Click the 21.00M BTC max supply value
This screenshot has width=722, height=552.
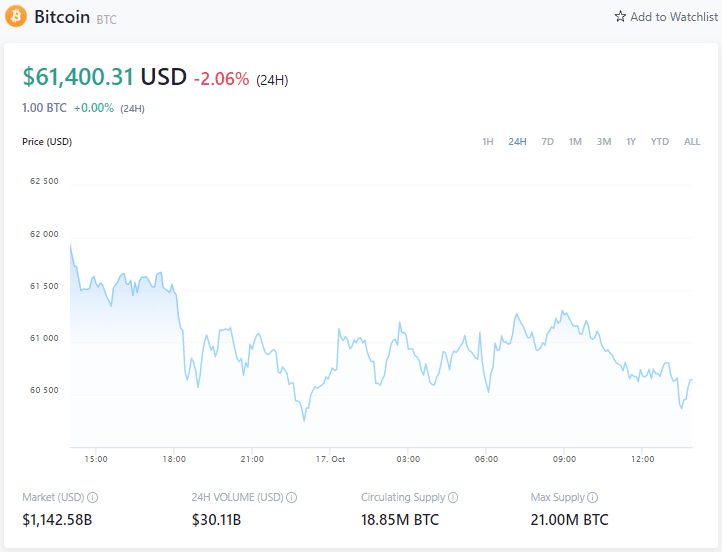(570, 520)
